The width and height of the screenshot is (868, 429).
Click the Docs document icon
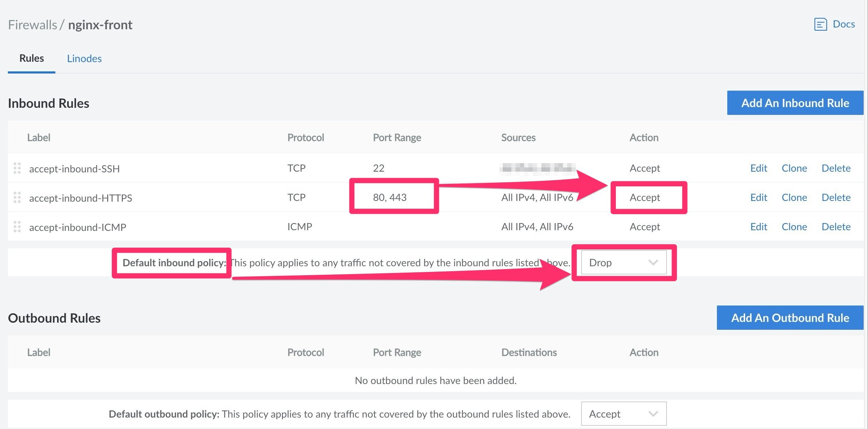tap(820, 24)
